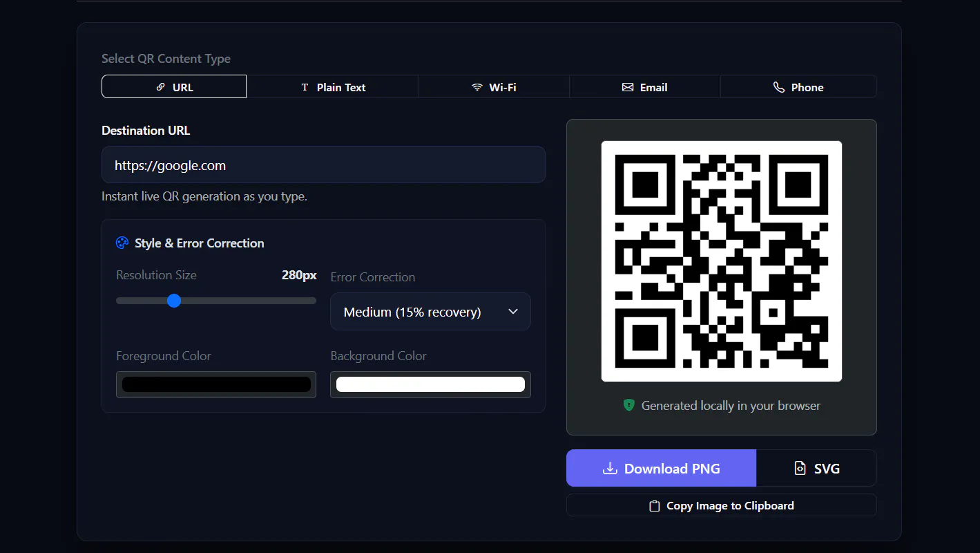The image size is (980, 553).
Task: Open the Error Correction dropdown
Action: tap(430, 312)
